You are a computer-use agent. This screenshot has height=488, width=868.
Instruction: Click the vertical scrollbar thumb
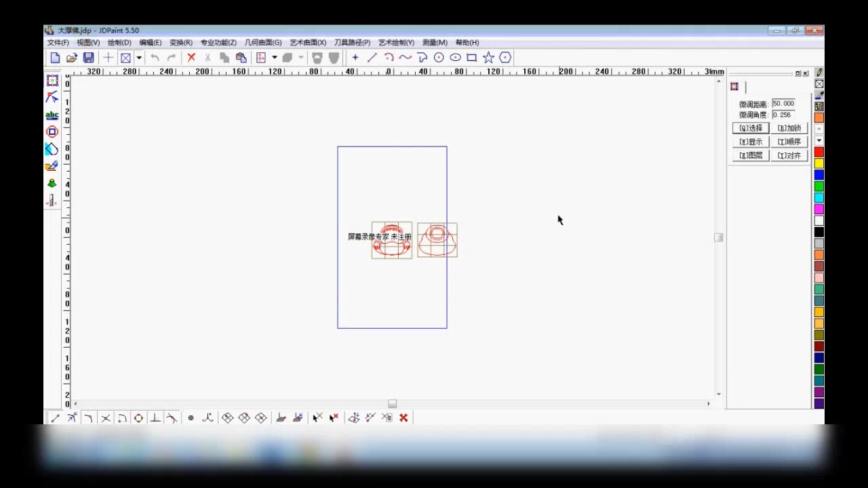click(719, 237)
